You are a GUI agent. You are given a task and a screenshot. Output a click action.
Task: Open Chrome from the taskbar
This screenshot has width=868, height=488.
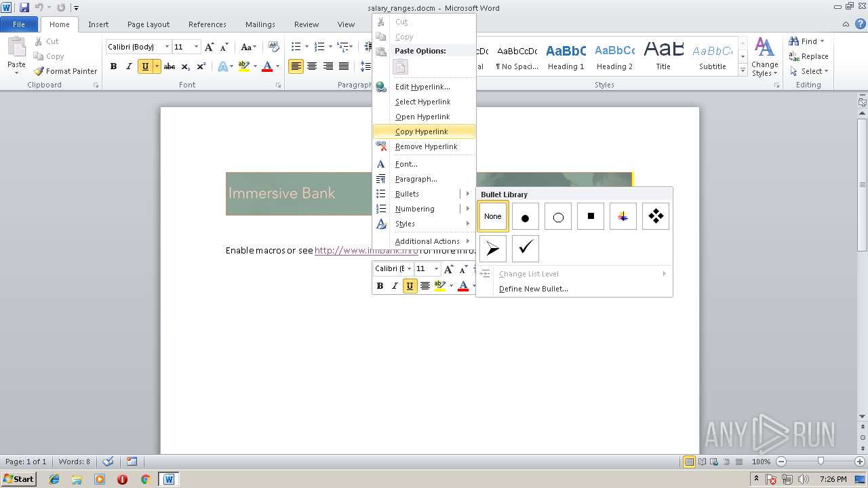pyautogui.click(x=145, y=479)
